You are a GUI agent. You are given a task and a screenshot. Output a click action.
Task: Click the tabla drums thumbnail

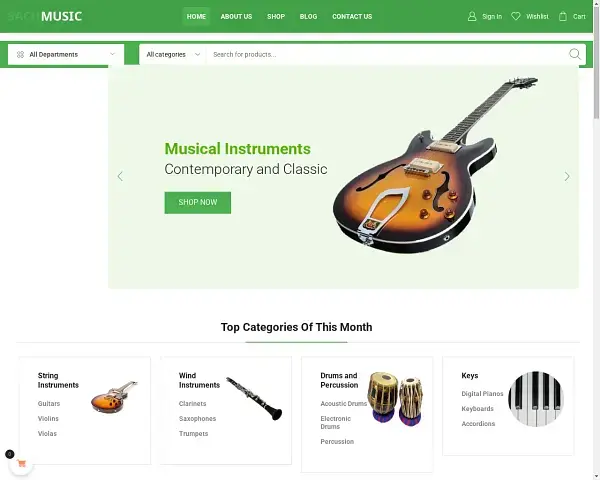tap(395, 398)
